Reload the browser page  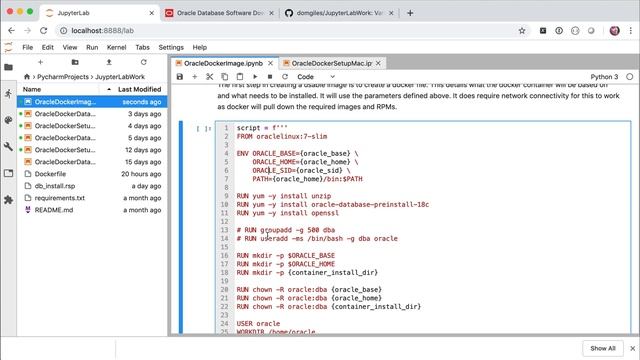pyautogui.click(x=43, y=31)
